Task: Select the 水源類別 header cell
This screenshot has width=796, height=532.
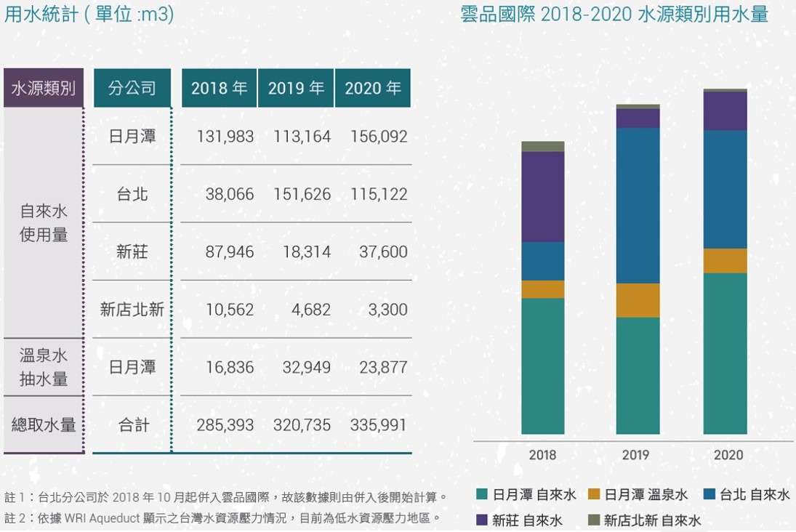Action: click(44, 88)
